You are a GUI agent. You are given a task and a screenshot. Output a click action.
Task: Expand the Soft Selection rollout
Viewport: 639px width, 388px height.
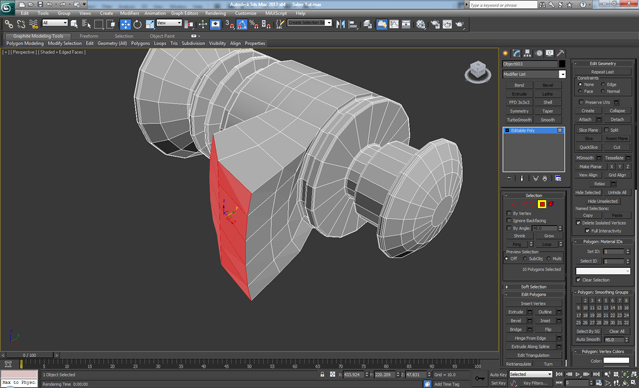coord(533,287)
